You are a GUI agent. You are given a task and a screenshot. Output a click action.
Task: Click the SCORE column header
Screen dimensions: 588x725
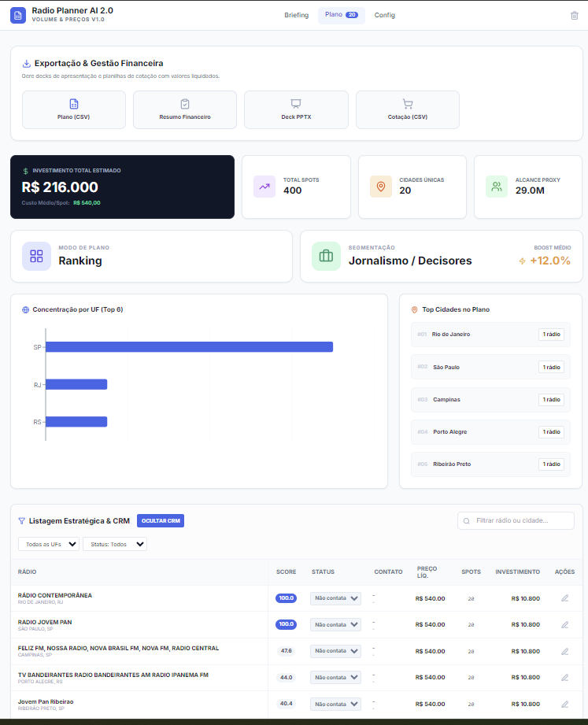[287, 572]
